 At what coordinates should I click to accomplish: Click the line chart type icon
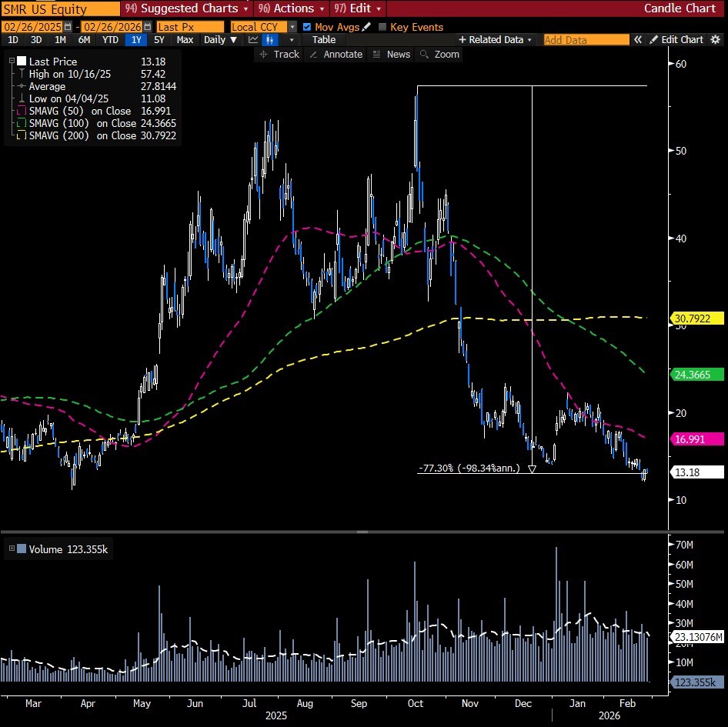[252, 39]
